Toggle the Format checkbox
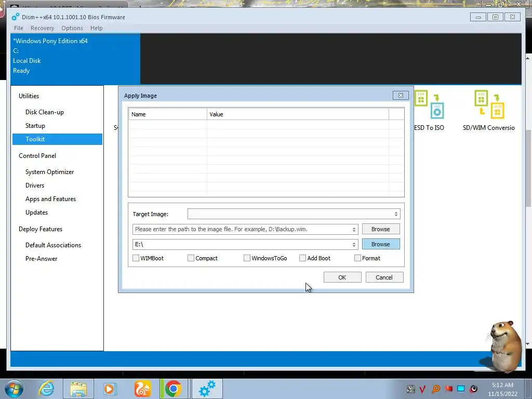Viewport: 532px width, 399px height. click(357, 258)
